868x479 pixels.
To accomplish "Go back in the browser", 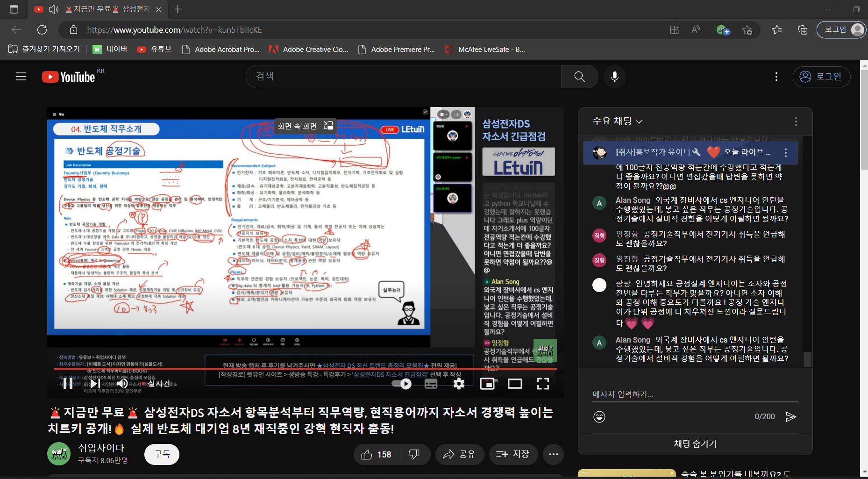I will click(16, 30).
